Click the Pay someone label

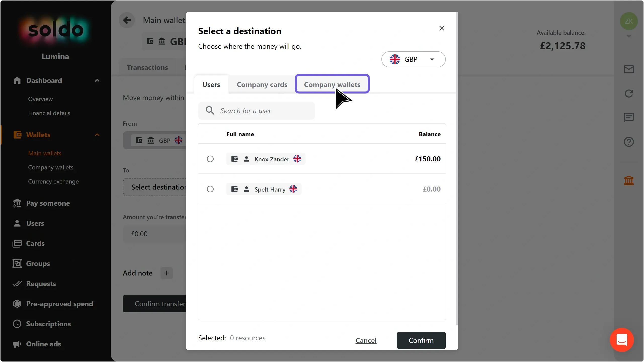[48, 203]
